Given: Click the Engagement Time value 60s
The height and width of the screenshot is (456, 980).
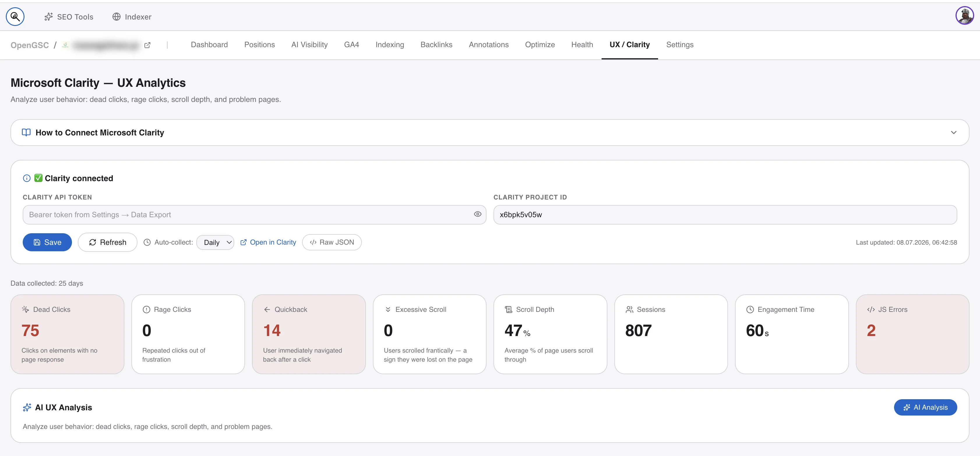Looking at the screenshot, I should point(757,330).
